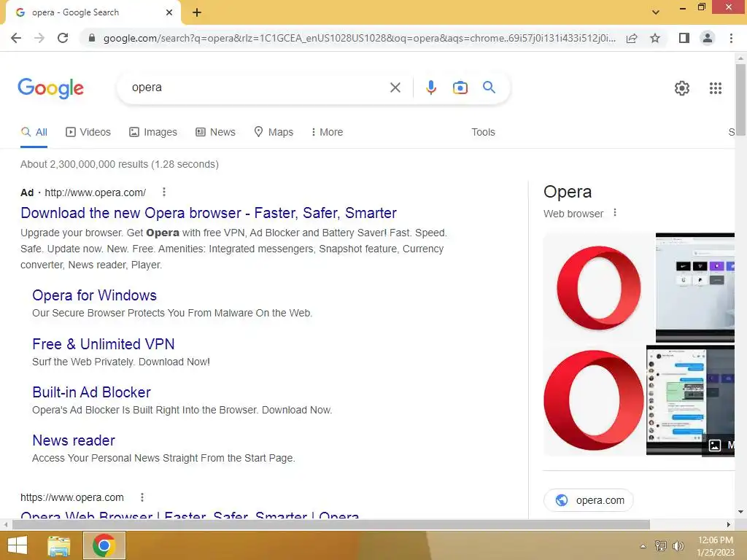This screenshot has width=747, height=560.
Task: Reload the current page
Action: [63, 38]
